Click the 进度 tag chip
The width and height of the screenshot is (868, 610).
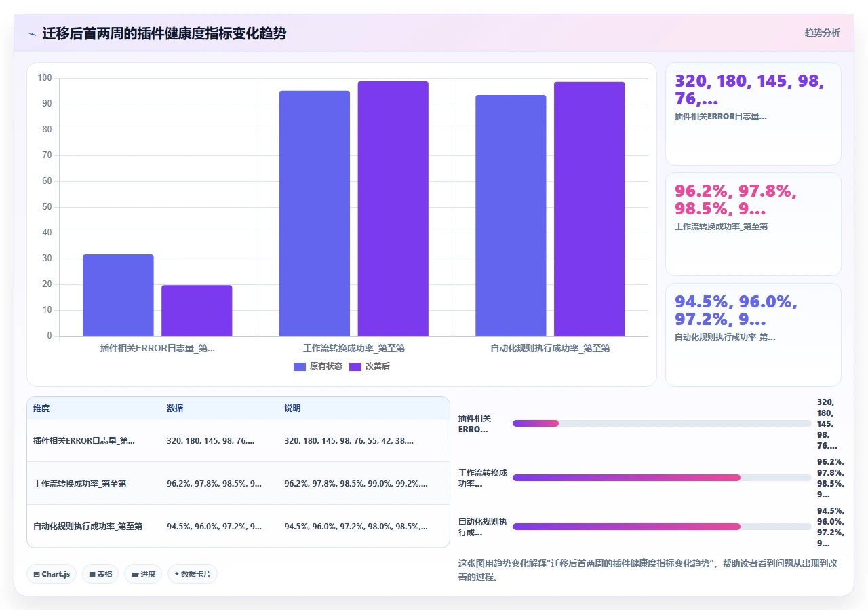tap(143, 574)
